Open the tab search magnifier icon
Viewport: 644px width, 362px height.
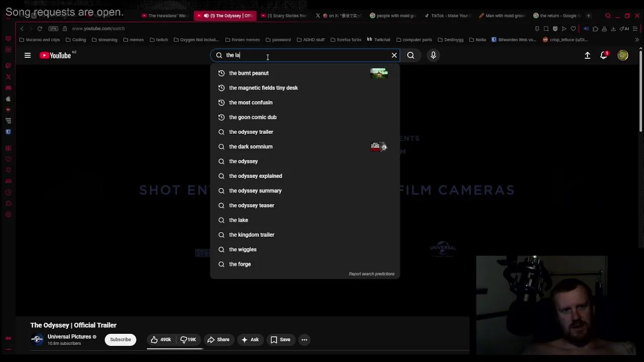[x=608, y=16]
